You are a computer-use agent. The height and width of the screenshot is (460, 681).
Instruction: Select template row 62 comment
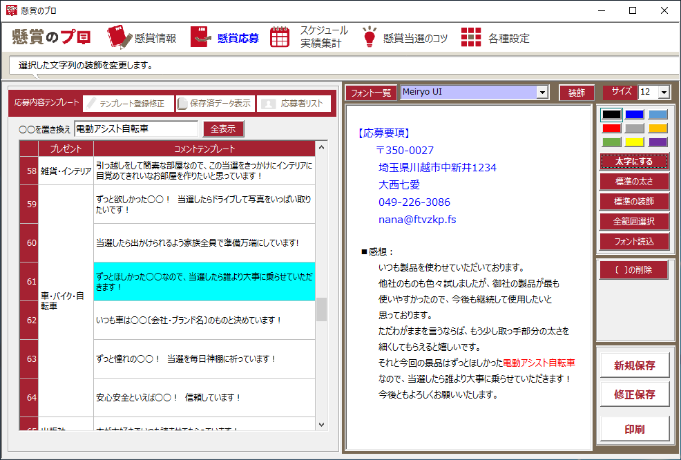tap(204, 319)
